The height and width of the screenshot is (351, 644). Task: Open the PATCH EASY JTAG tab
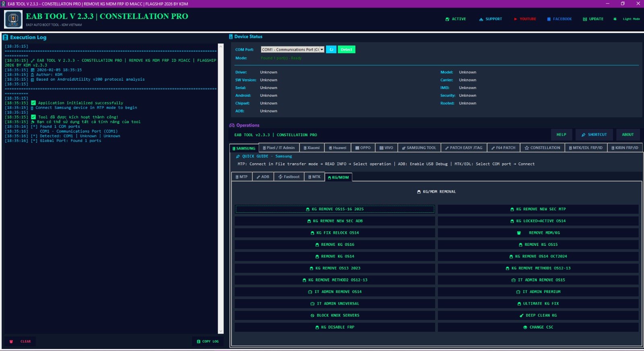click(464, 148)
